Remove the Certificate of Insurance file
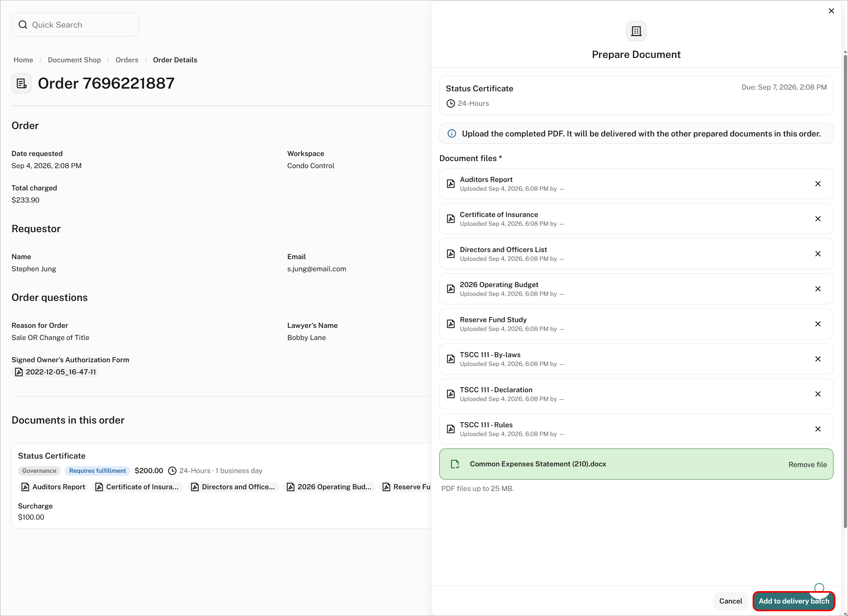This screenshot has height=616, width=848. (818, 219)
